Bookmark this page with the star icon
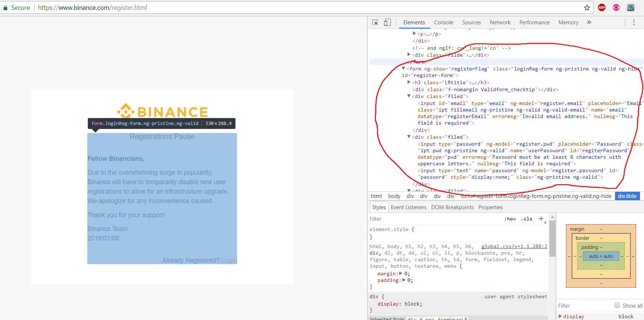 coord(587,8)
